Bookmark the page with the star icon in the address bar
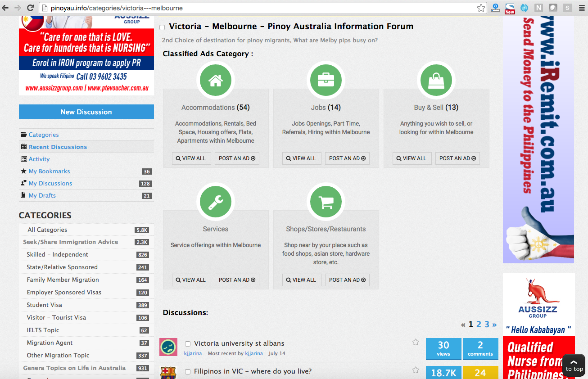Image resolution: width=588 pixels, height=379 pixels. [x=481, y=8]
